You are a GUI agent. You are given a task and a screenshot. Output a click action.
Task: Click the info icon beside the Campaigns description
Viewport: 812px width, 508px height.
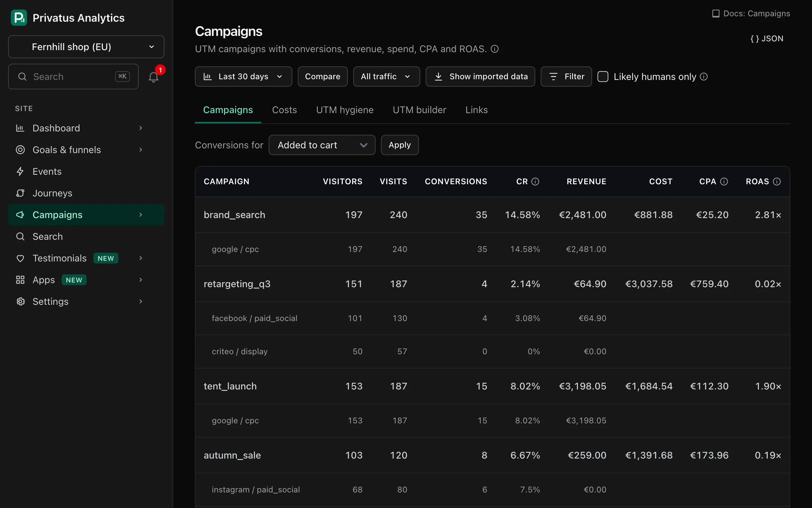tap(495, 49)
